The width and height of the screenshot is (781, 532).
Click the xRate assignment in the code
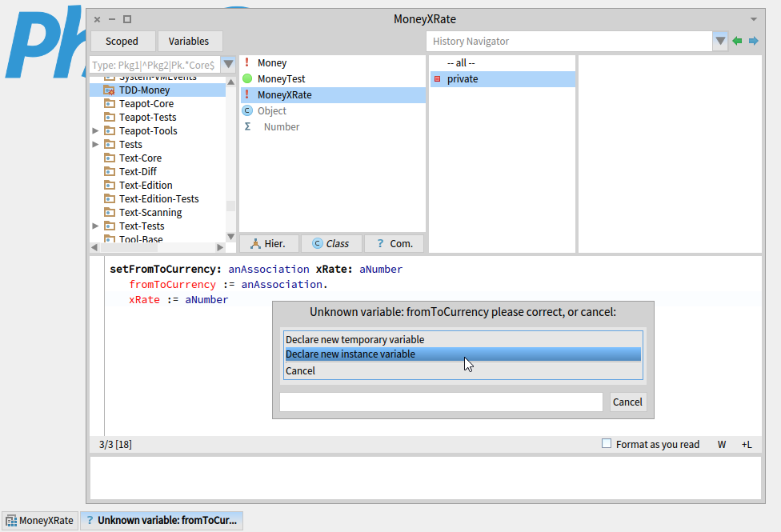coord(178,300)
